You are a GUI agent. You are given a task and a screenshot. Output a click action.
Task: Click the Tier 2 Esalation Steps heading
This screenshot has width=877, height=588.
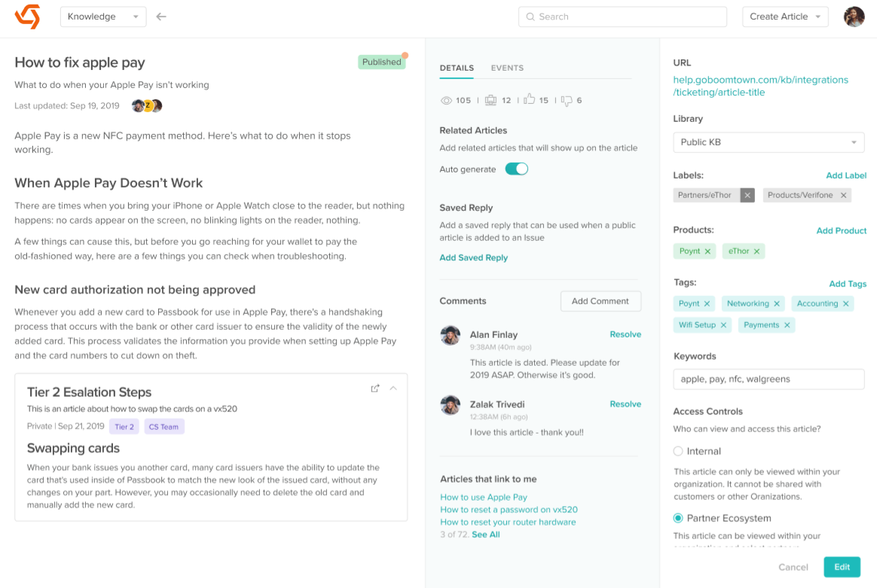click(89, 392)
